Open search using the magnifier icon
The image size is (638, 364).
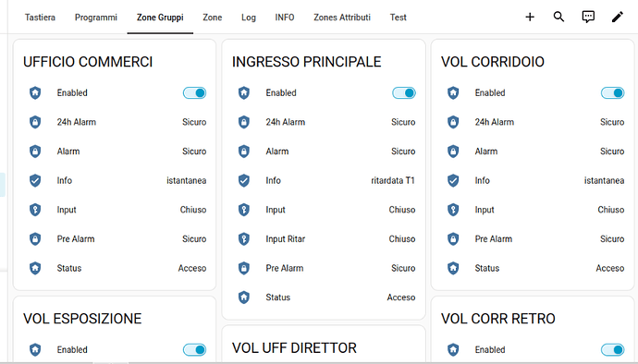point(558,17)
